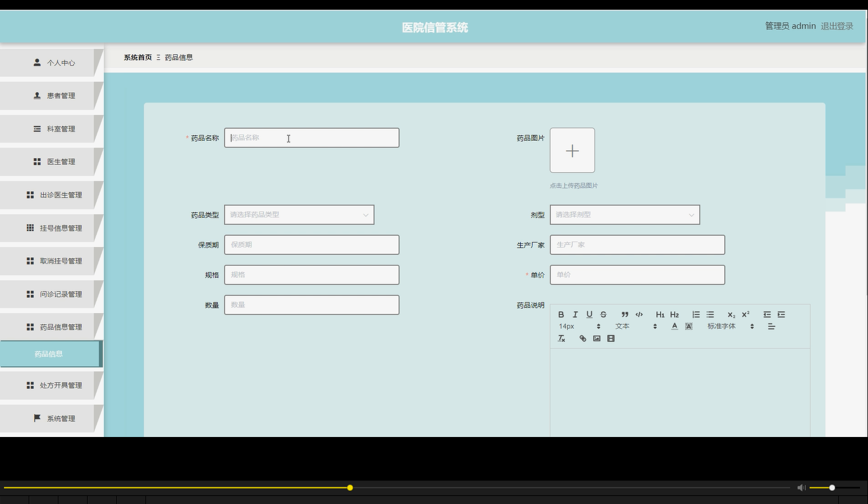868x504 pixels.
Task: Apply superscript formatting
Action: 745,314
